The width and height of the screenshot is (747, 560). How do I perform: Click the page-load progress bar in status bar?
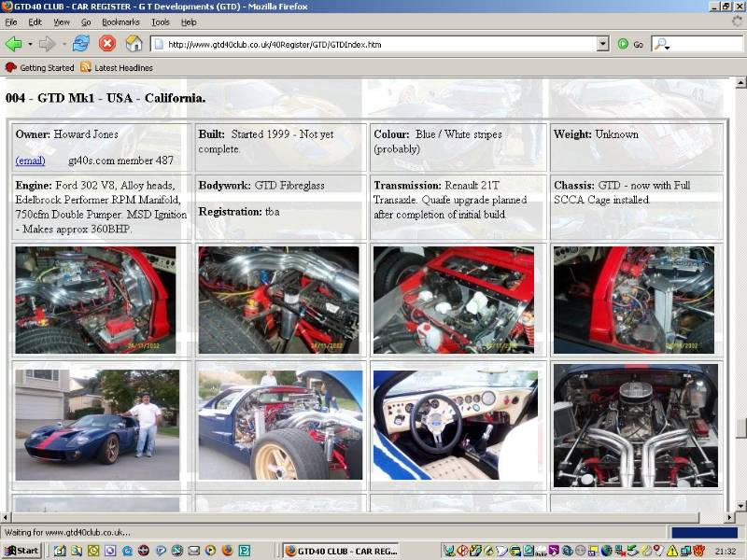tap(704, 532)
